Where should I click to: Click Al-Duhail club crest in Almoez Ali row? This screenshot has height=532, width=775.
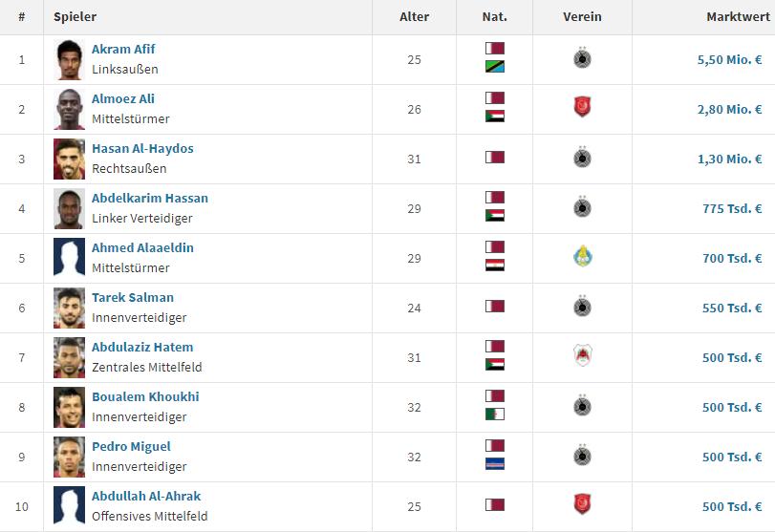[582, 109]
